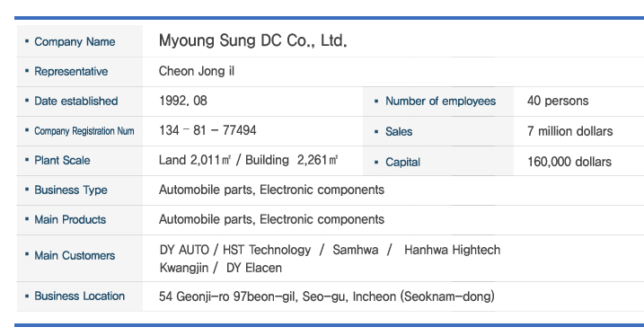The height and width of the screenshot is (336, 644).
Task: Click the customer name DY Elacen
Action: pos(254,268)
